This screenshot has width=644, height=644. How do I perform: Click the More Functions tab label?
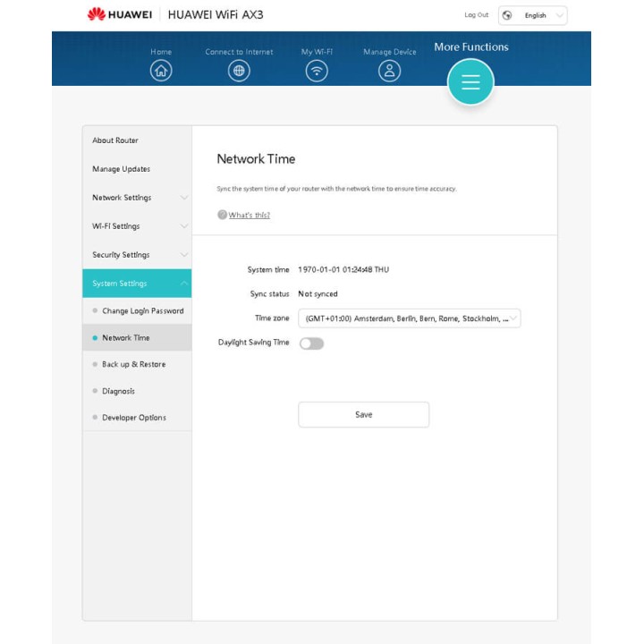(x=471, y=47)
